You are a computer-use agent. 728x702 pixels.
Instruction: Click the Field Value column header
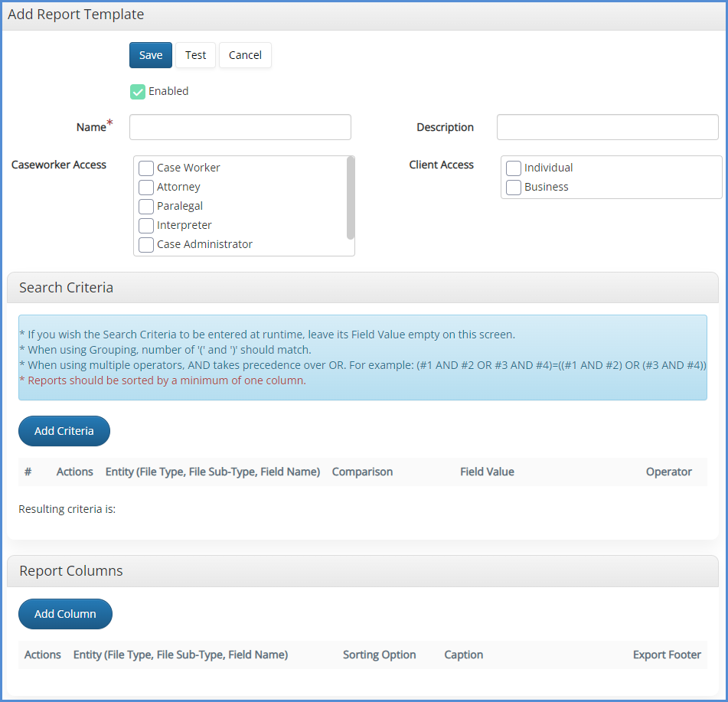[487, 472]
